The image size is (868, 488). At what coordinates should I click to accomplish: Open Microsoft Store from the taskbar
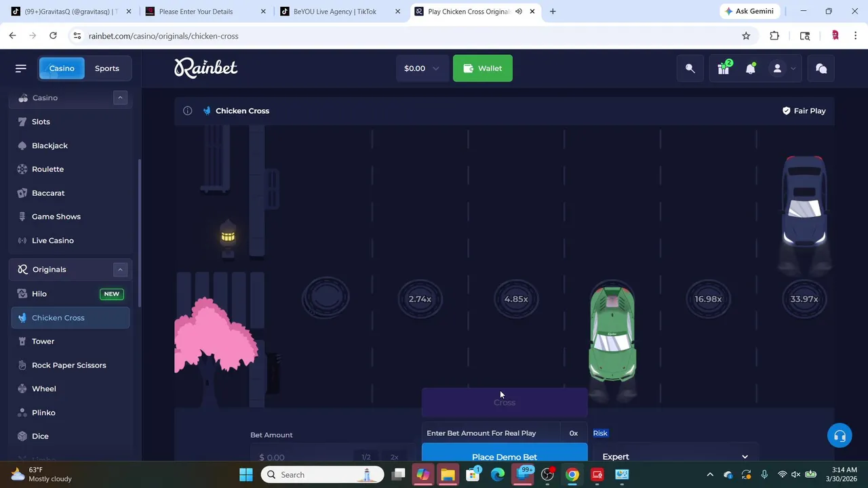pyautogui.click(x=473, y=474)
